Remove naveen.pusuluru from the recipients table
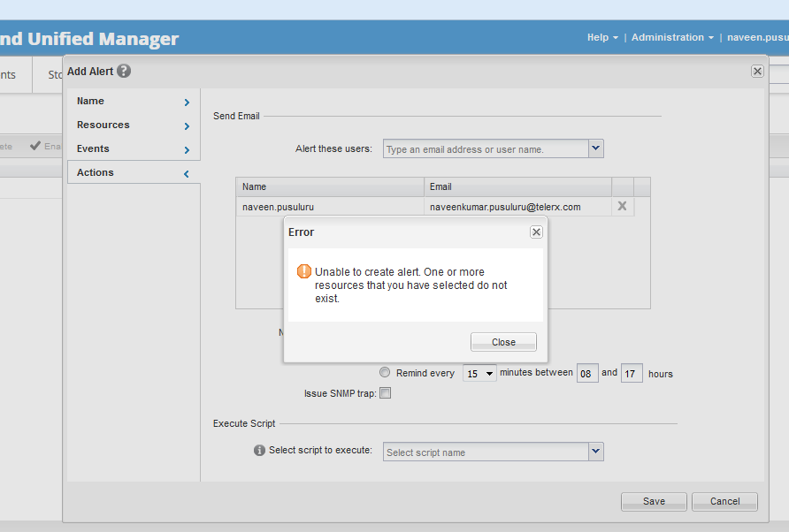Viewport: 789px width, 532px height. pyautogui.click(x=622, y=206)
